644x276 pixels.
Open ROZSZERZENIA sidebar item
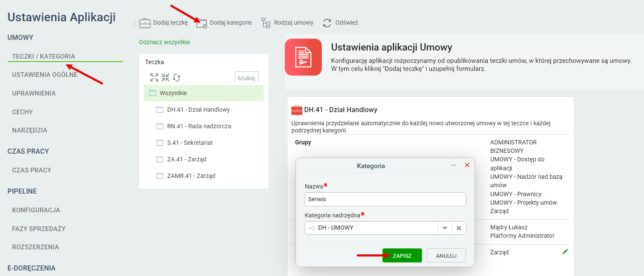pyautogui.click(x=36, y=247)
